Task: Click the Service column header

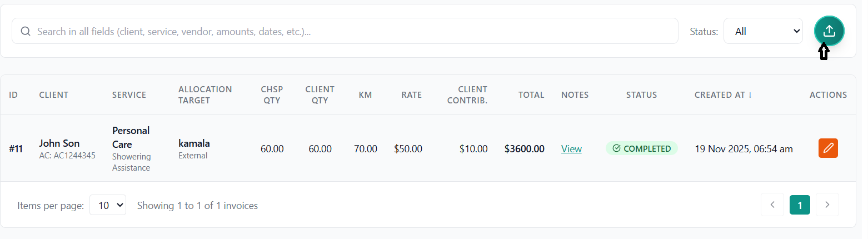Action: point(129,95)
